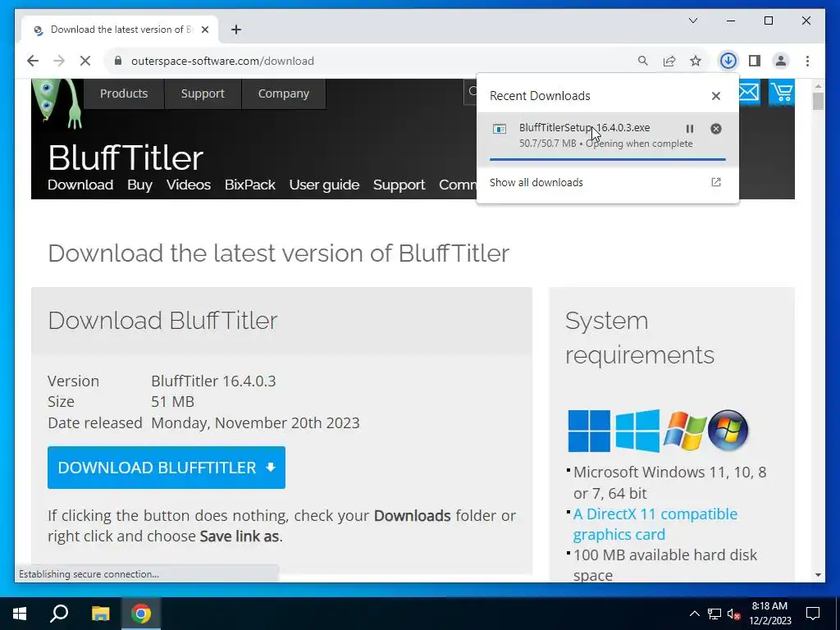Click the site's alien mascot logo

(57, 103)
